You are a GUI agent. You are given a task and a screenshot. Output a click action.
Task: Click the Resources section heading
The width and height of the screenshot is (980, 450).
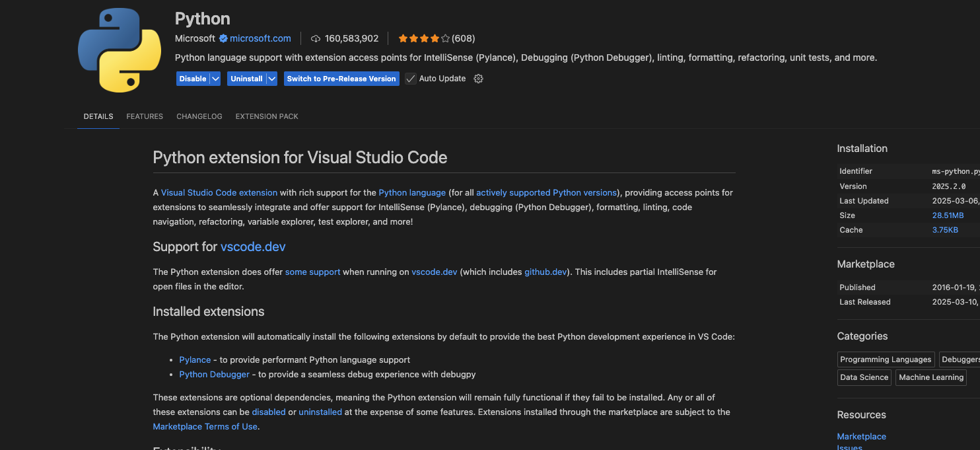pyautogui.click(x=861, y=415)
